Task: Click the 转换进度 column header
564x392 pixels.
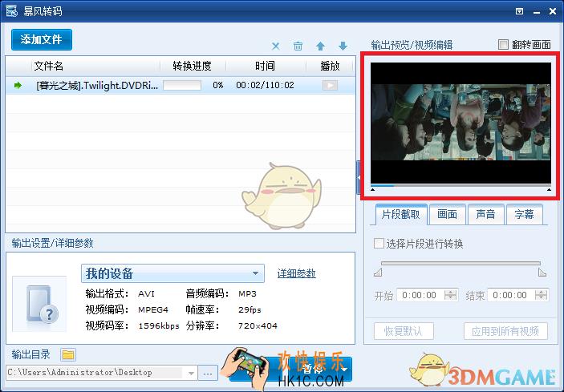Action: pos(192,66)
